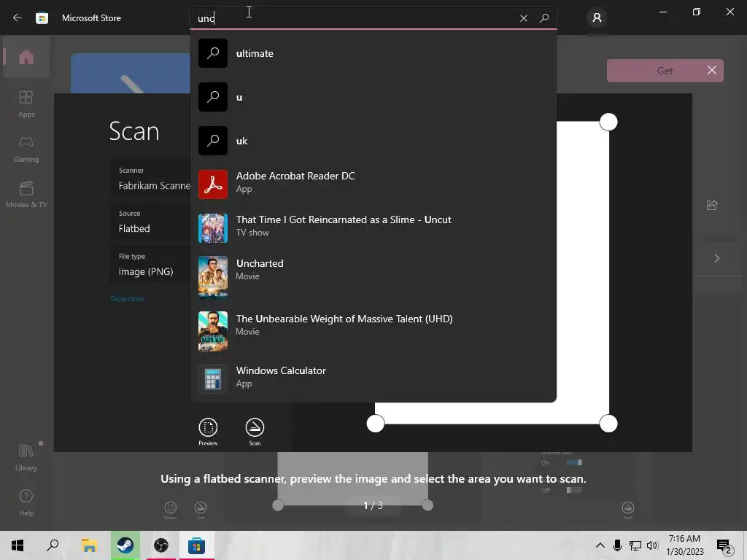Click the Uncharted movie poster thumbnail
The image size is (747, 560).
tap(213, 276)
